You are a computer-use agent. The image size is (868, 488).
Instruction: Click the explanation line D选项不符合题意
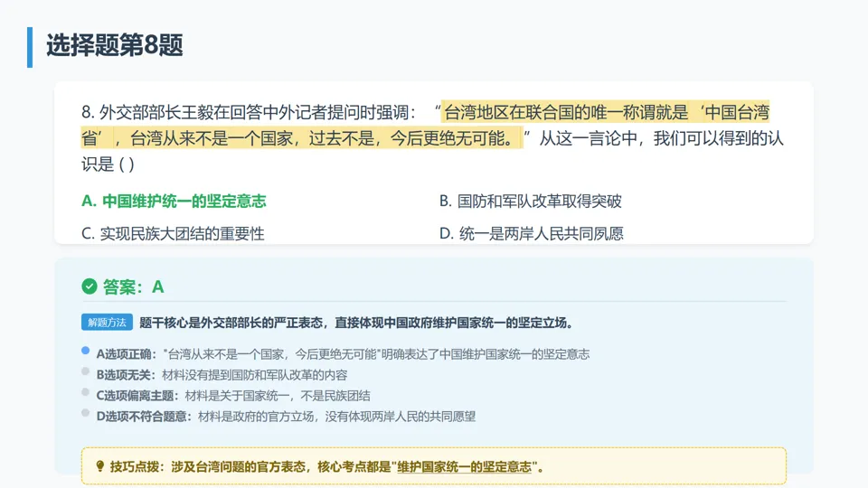coord(286,417)
